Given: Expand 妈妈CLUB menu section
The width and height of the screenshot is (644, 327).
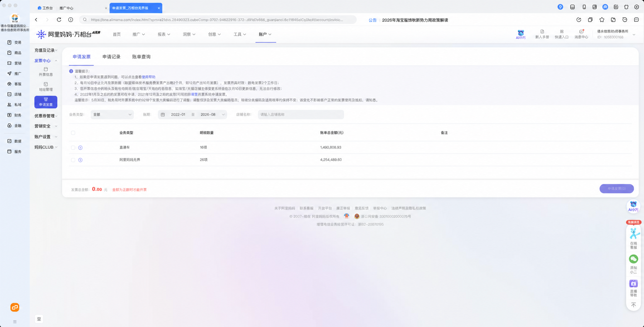Looking at the screenshot, I should [x=46, y=147].
